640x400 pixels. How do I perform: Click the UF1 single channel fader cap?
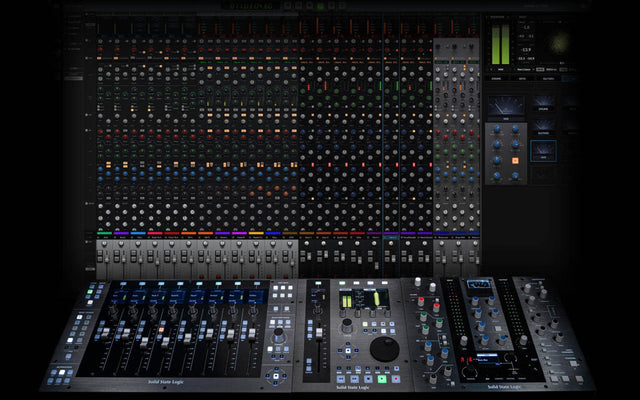point(319,334)
